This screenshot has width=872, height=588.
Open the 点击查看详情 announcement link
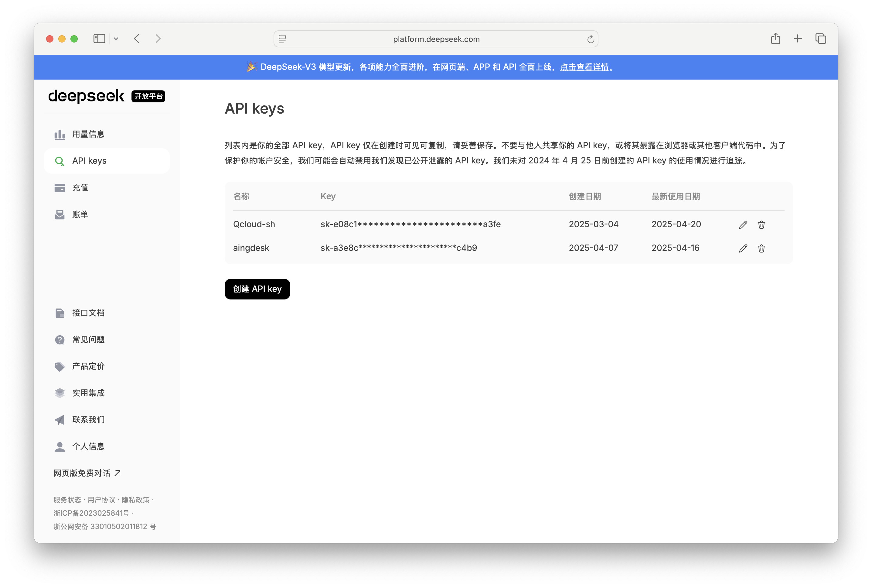point(585,67)
